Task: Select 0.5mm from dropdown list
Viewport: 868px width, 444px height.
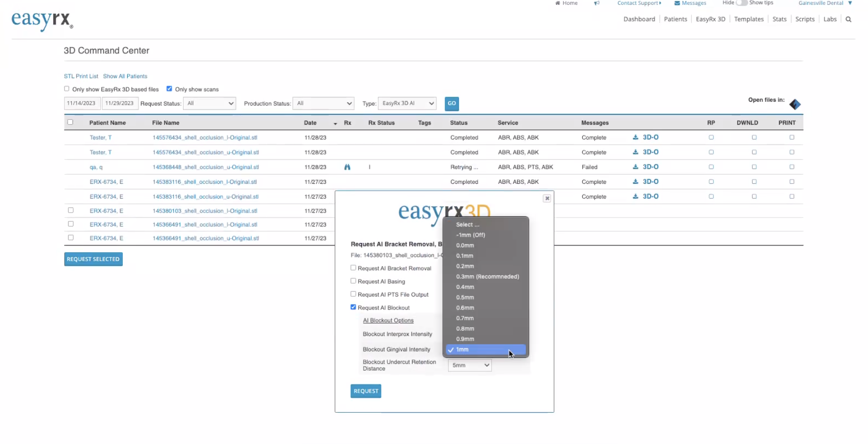Action: pos(486,297)
